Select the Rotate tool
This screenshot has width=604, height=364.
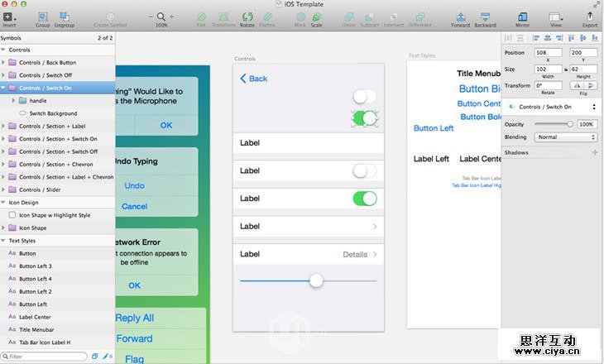[x=247, y=17]
